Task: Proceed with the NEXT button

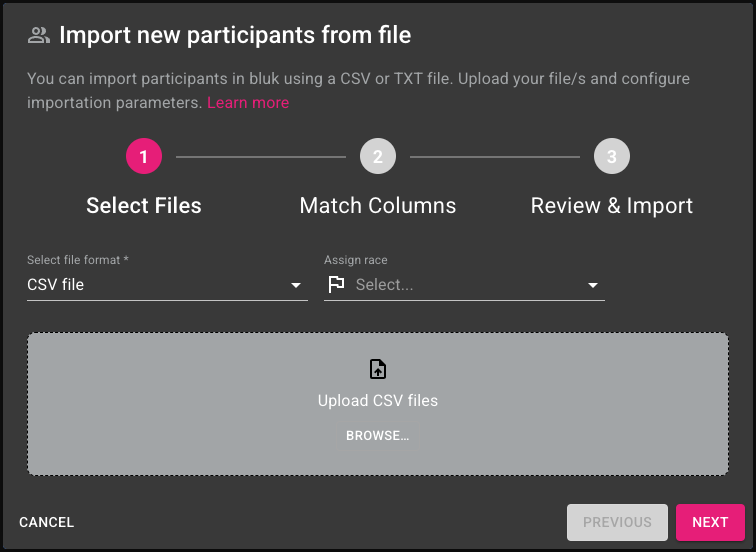Action: tap(710, 522)
